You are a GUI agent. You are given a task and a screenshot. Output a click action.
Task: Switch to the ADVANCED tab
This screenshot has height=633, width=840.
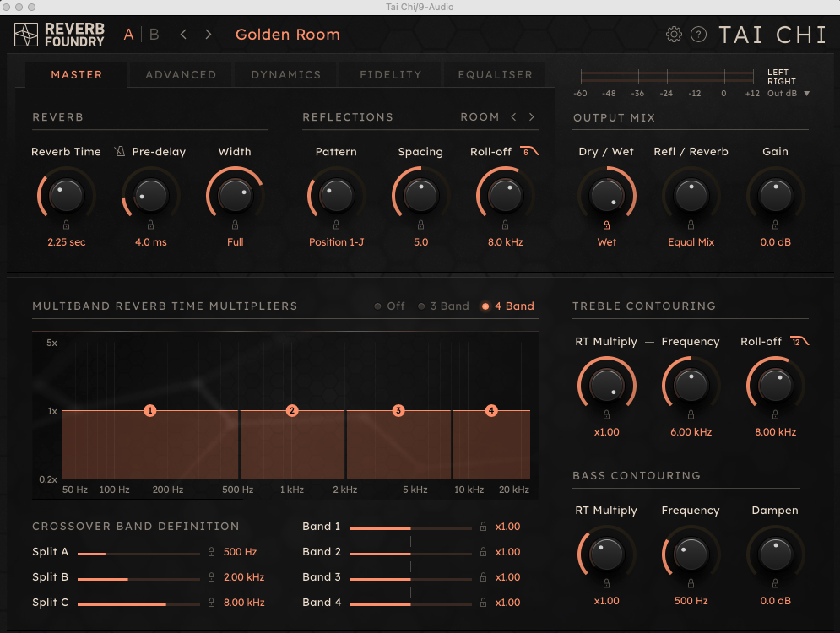coord(181,74)
